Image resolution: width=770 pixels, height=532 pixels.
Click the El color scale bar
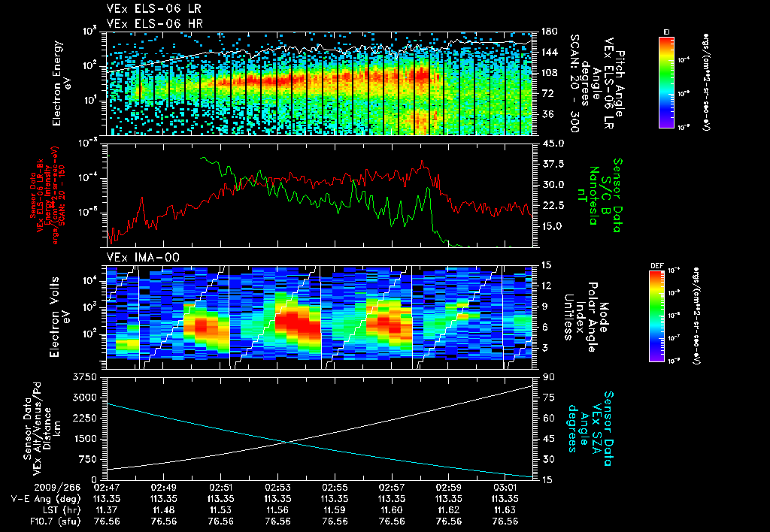tap(666, 83)
